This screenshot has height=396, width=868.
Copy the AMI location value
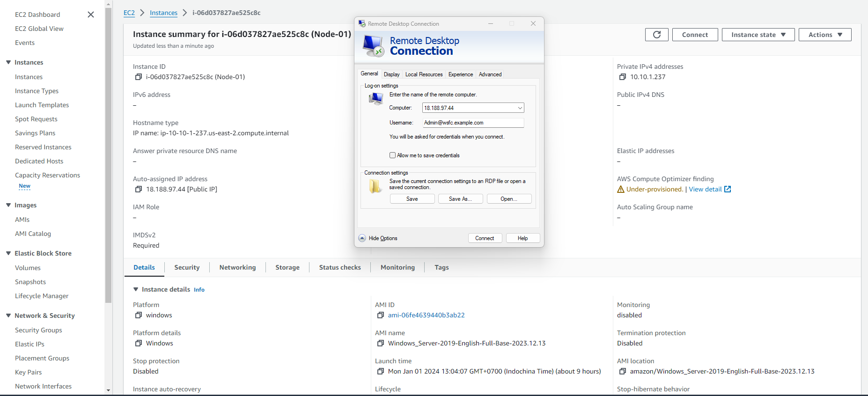pos(623,371)
